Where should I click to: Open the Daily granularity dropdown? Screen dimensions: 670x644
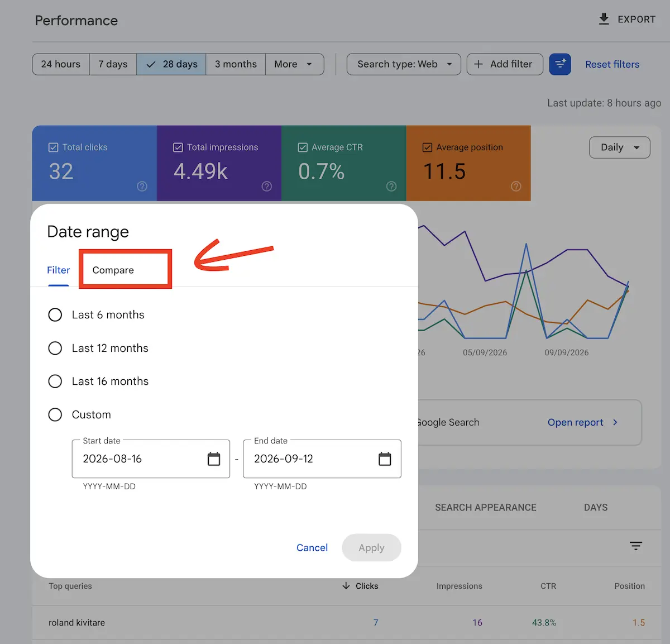(x=620, y=147)
